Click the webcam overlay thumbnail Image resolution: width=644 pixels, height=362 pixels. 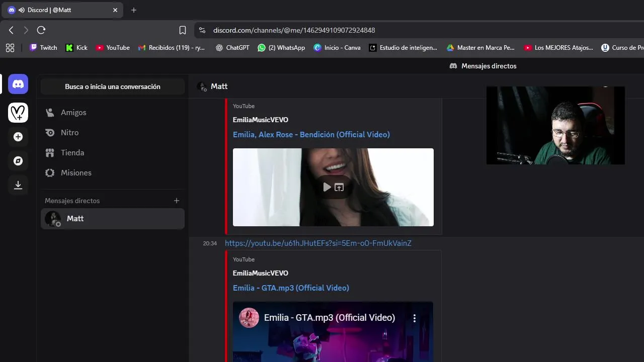point(555,125)
